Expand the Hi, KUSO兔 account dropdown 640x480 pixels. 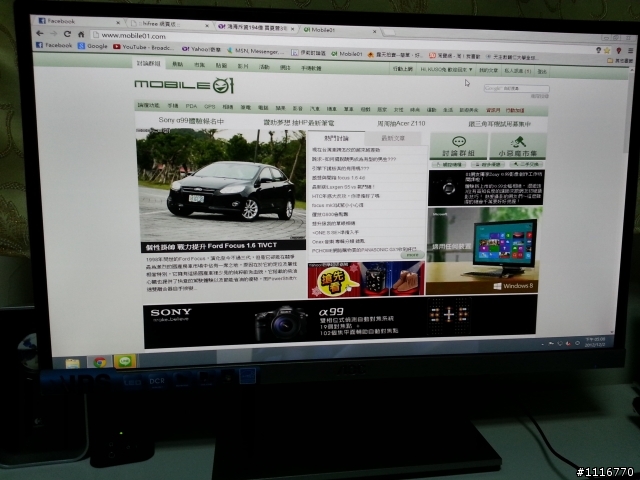[447, 70]
